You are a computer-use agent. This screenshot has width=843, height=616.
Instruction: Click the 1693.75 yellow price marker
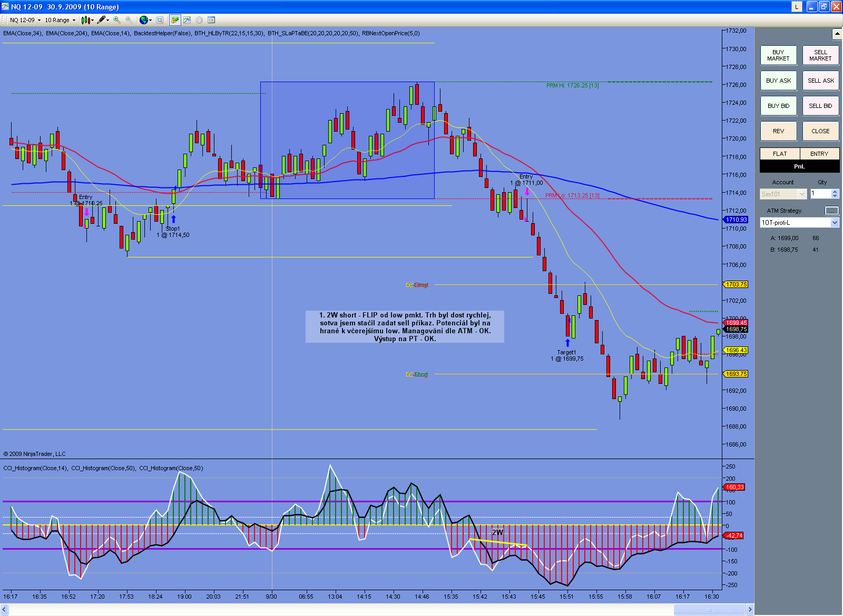[736, 374]
